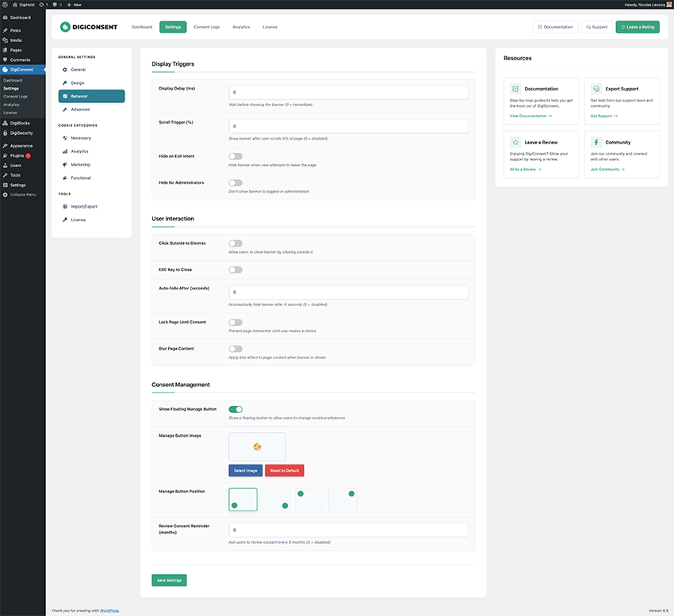Viewport: 674px width, 616px height.
Task: Click the General gear icon in settings sidebar
Action: 65,70
